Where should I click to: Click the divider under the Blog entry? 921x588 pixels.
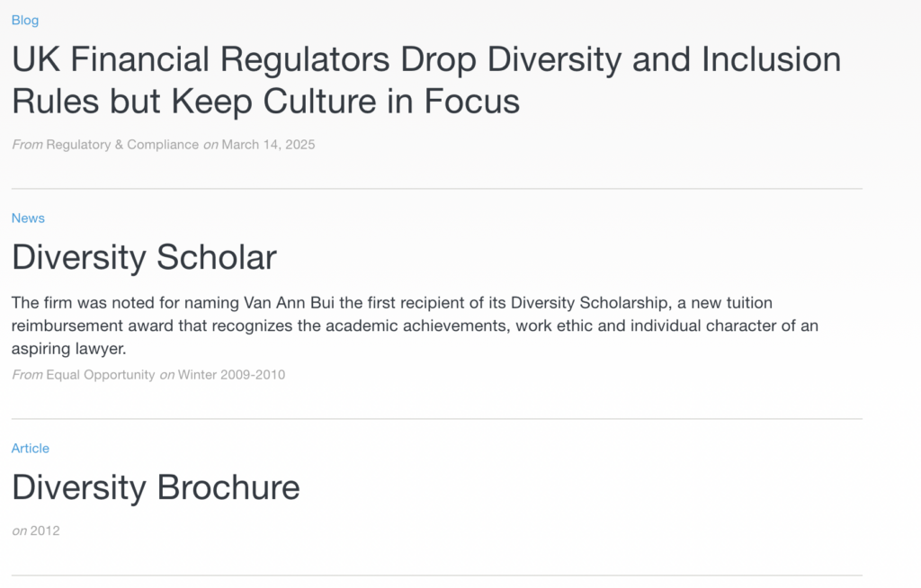pyautogui.click(x=437, y=189)
